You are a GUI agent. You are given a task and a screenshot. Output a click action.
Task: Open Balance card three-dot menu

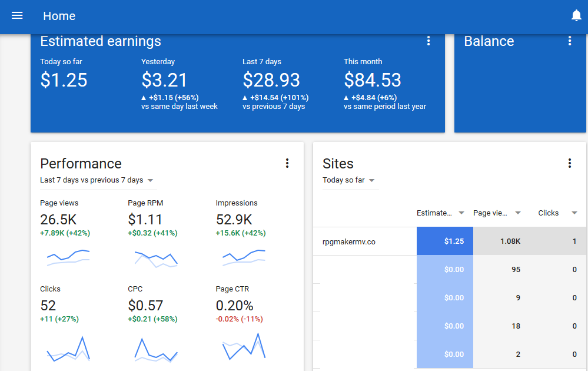[x=570, y=41]
